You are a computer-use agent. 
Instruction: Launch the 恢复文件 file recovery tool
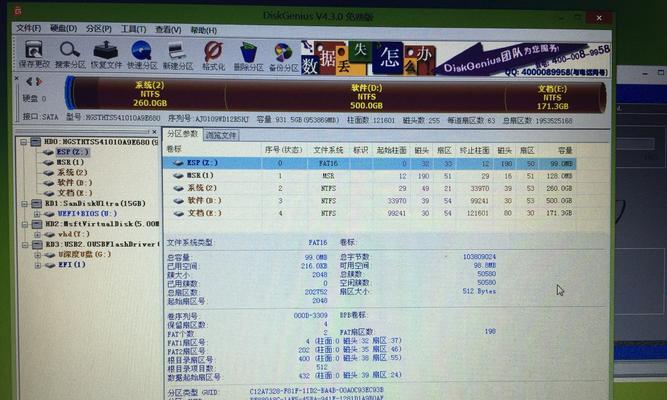click(106, 54)
